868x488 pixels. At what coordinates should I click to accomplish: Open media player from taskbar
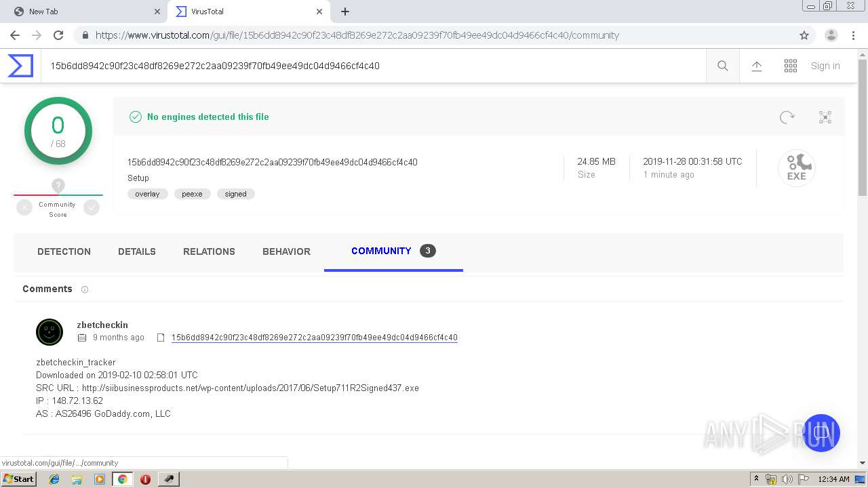pos(100,479)
